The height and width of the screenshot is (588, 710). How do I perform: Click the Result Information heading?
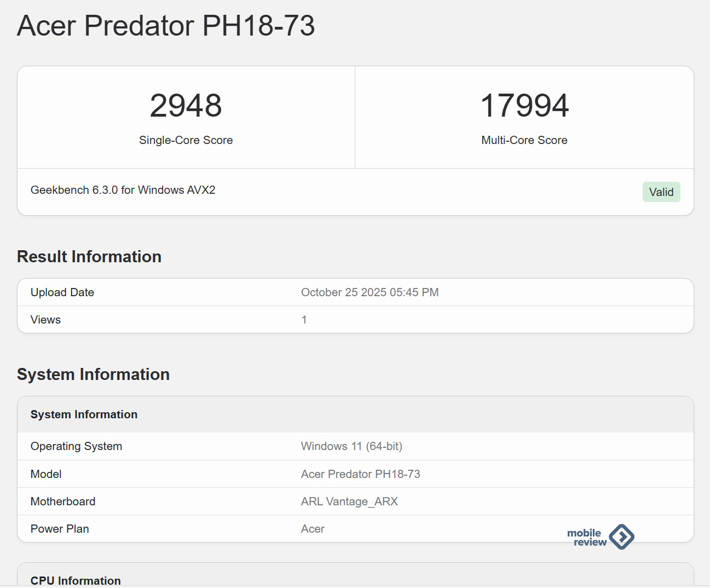click(89, 257)
